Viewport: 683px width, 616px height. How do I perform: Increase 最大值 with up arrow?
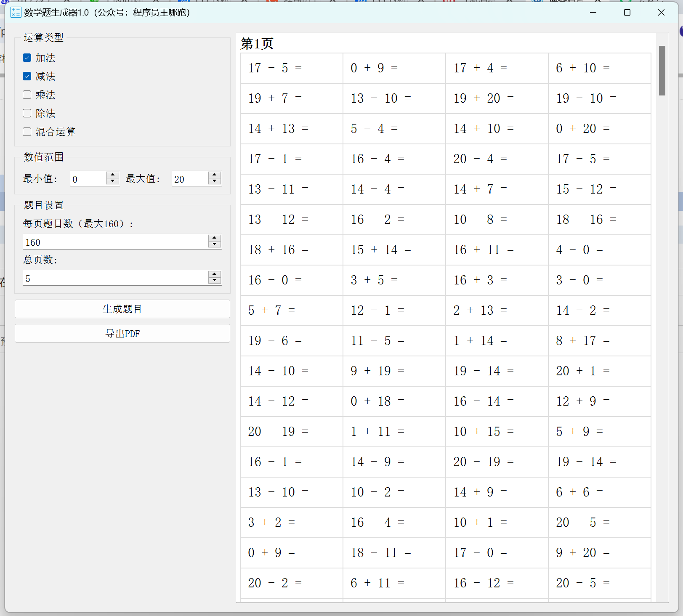[215, 175]
